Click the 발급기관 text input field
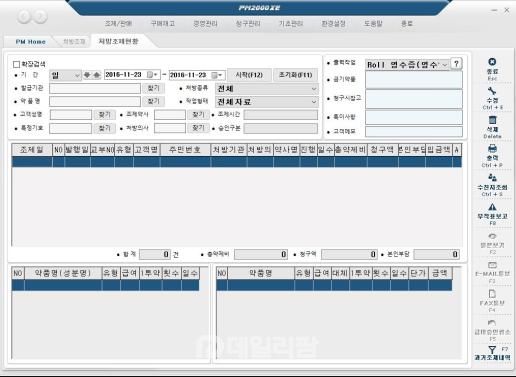The image size is (516, 377). tap(95, 88)
